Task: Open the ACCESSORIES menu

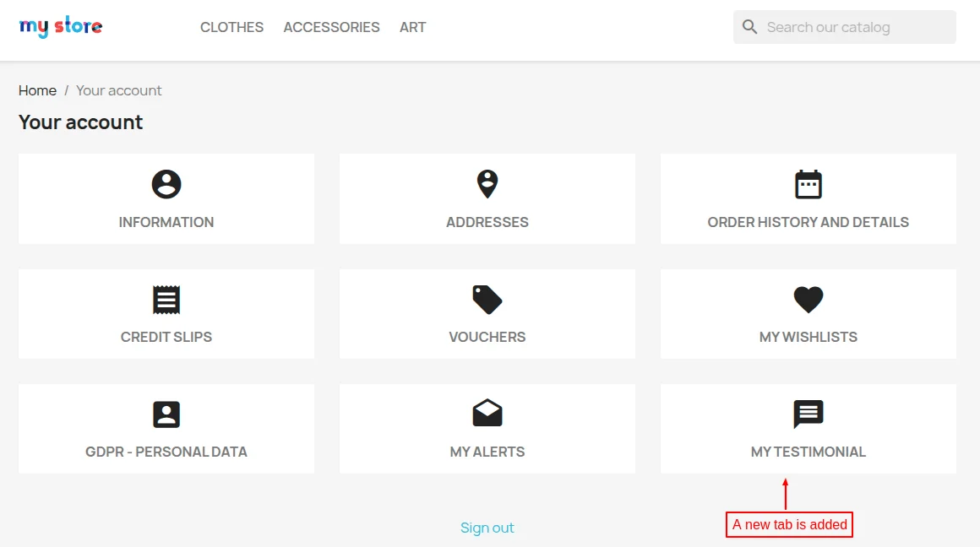Action: pos(331,27)
